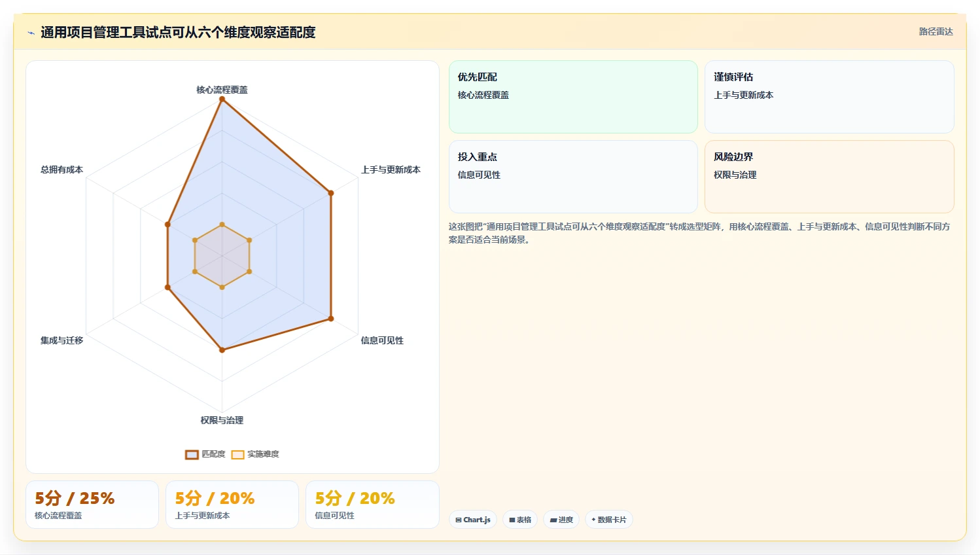Select the 进度 tag

pyautogui.click(x=561, y=520)
